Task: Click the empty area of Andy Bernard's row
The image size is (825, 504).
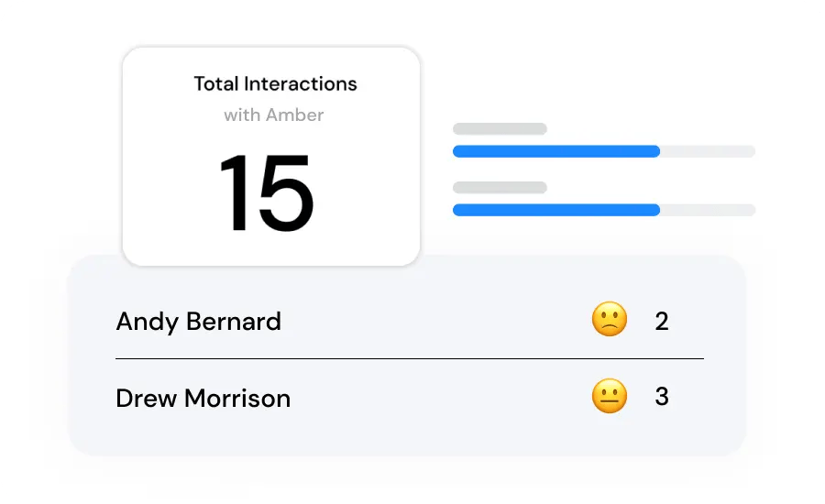Action: pyautogui.click(x=436, y=321)
